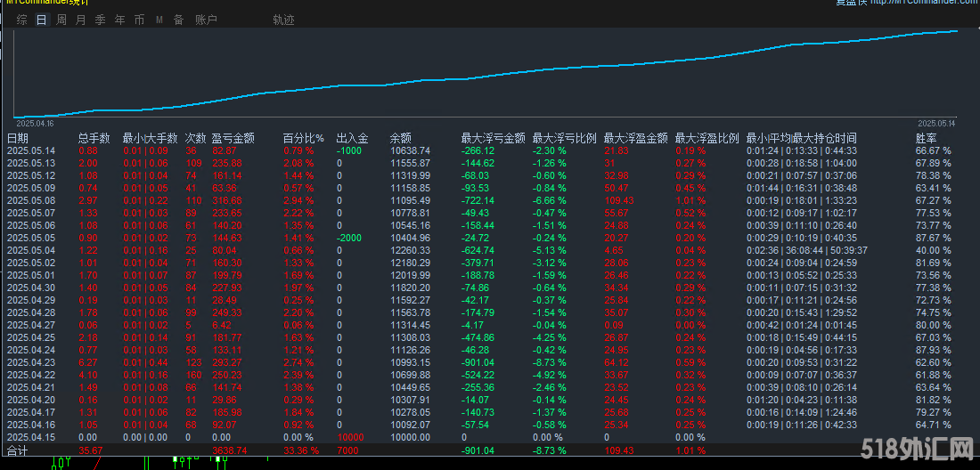980x470 pixels.
Task: Switch to the 币 symbol tab
Action: click(x=139, y=20)
